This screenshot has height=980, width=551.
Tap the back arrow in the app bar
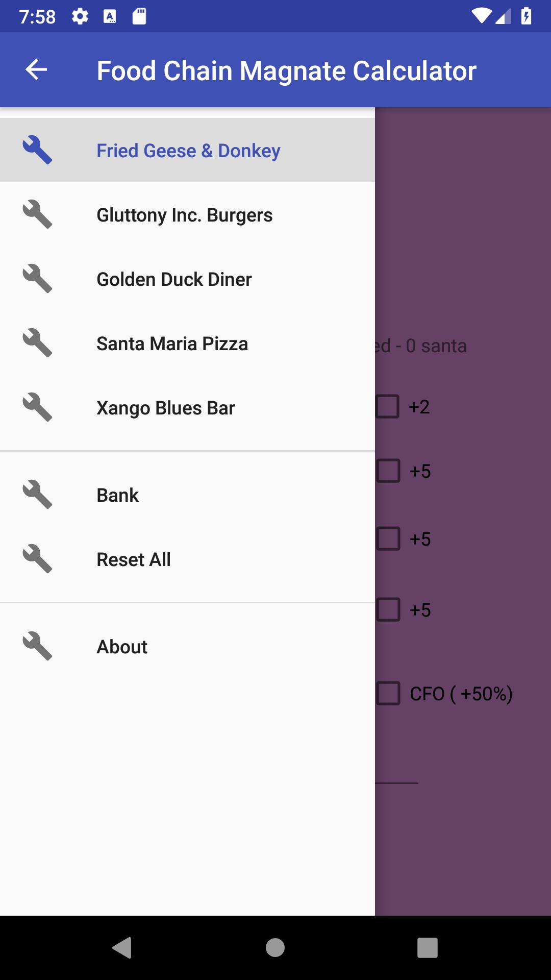coord(36,70)
